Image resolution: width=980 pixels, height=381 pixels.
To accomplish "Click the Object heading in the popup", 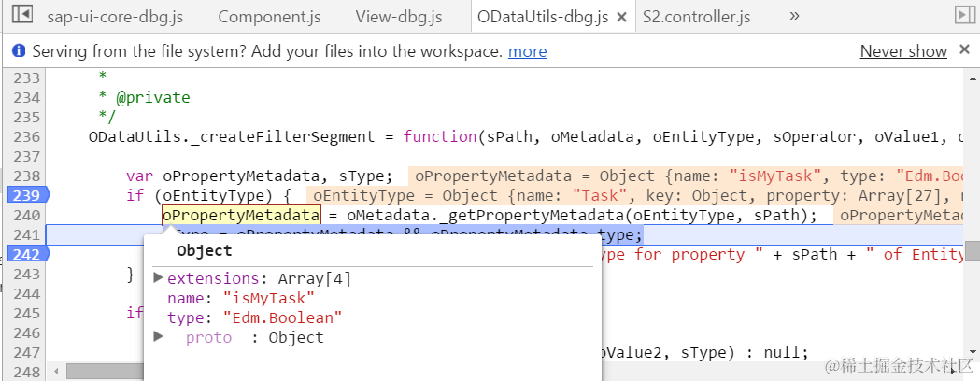I will pyautogui.click(x=205, y=251).
